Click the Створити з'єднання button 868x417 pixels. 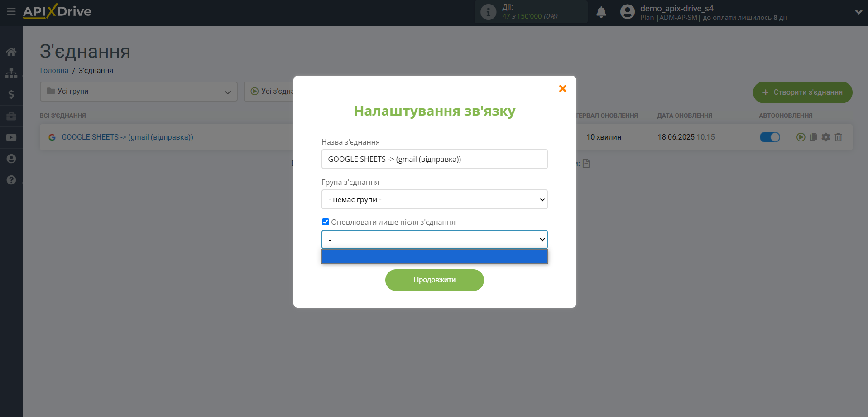tap(802, 92)
